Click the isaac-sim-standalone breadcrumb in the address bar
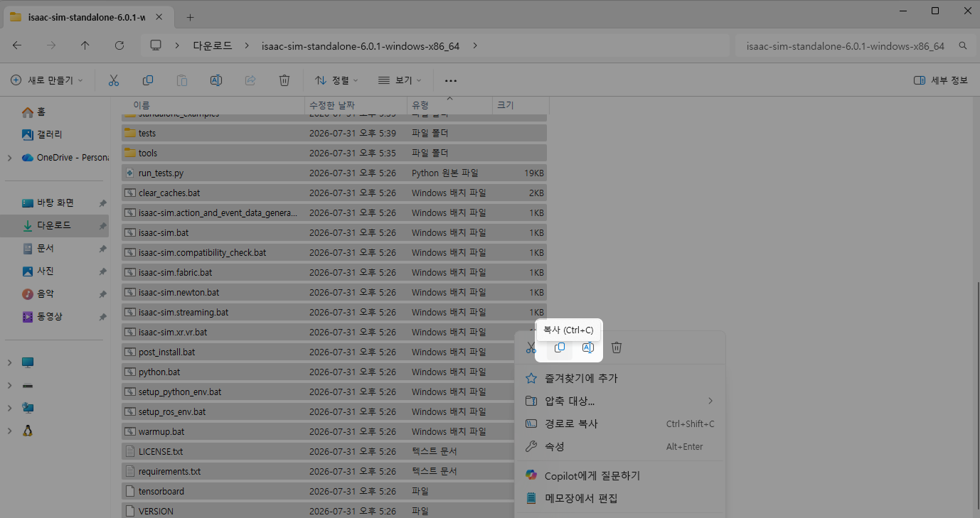Viewport: 980px width, 518px height. pos(361,45)
